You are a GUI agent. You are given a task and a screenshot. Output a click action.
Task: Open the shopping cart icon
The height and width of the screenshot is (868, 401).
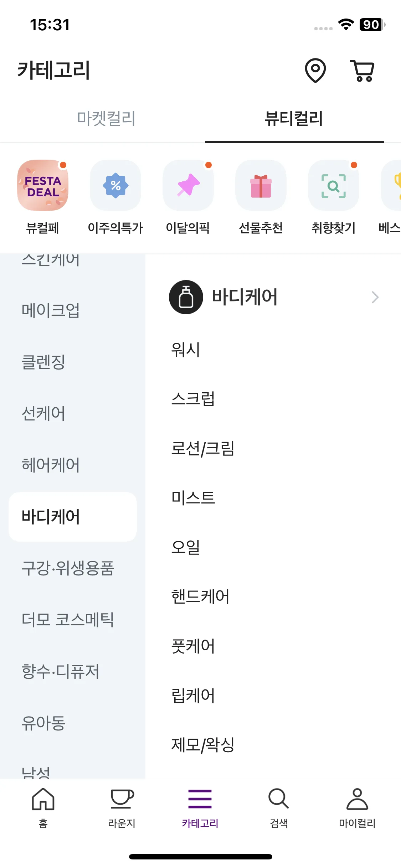[363, 71]
